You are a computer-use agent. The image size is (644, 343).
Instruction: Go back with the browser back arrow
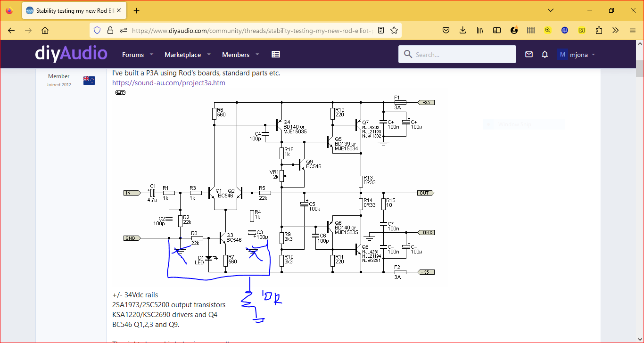(11, 30)
